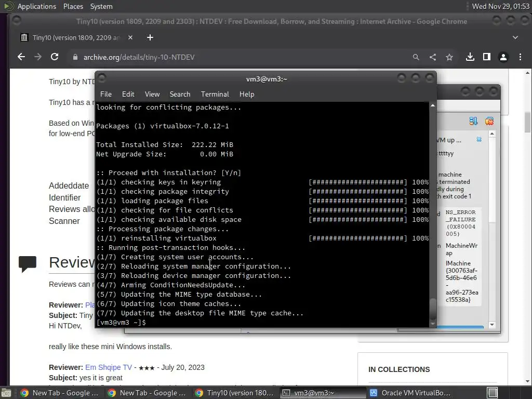
Task: Click the search icon in the address bar
Action: [416, 57]
